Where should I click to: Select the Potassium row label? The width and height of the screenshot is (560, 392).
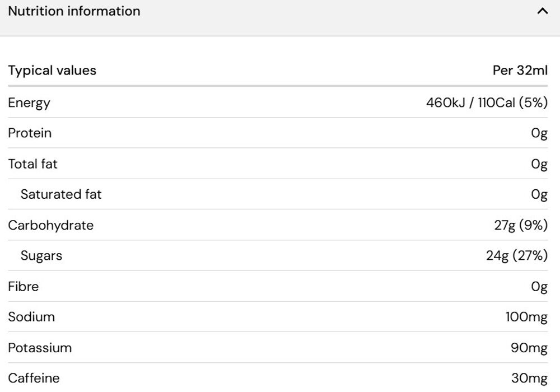pos(40,348)
